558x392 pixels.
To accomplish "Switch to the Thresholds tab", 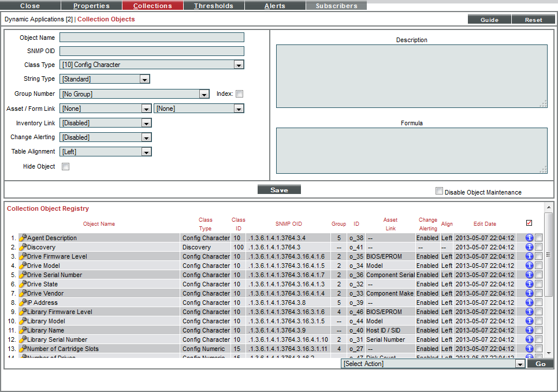I will click(x=213, y=6).
